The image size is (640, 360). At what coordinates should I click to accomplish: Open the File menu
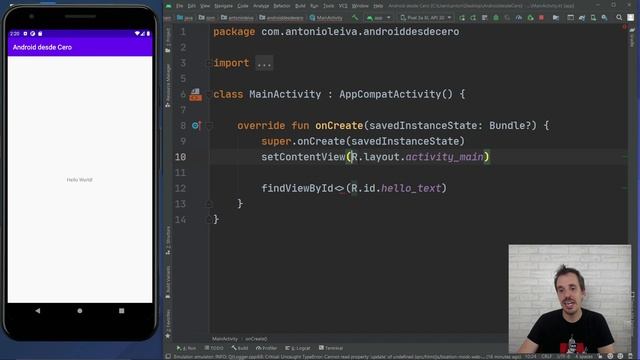(180, 6)
